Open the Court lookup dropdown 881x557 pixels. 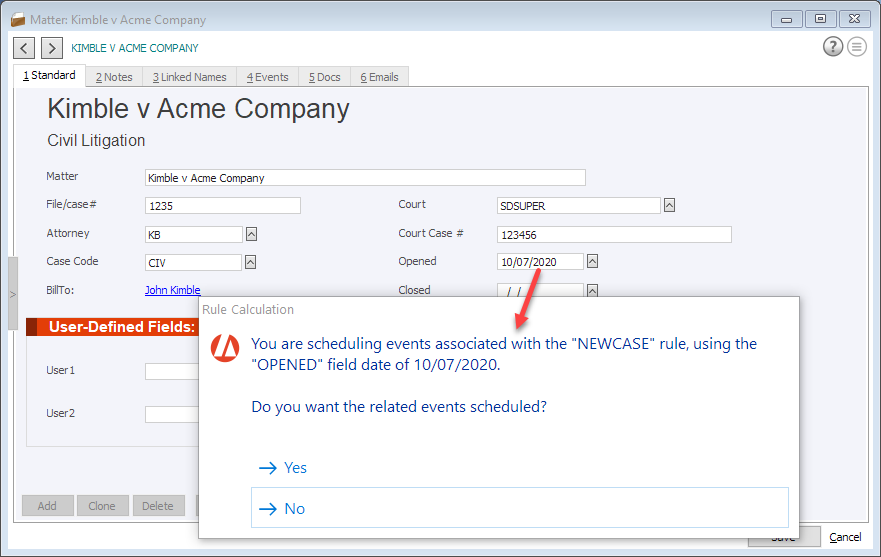click(670, 205)
